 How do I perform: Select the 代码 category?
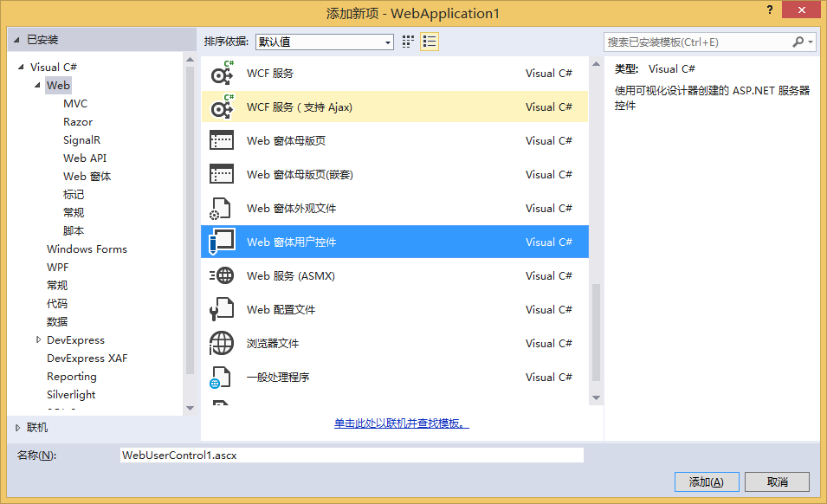coord(57,304)
